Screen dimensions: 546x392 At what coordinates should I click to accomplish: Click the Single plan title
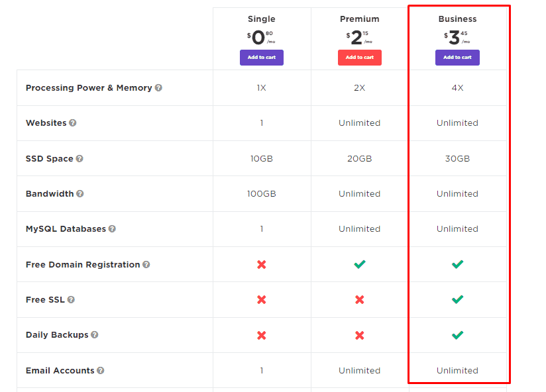point(262,19)
